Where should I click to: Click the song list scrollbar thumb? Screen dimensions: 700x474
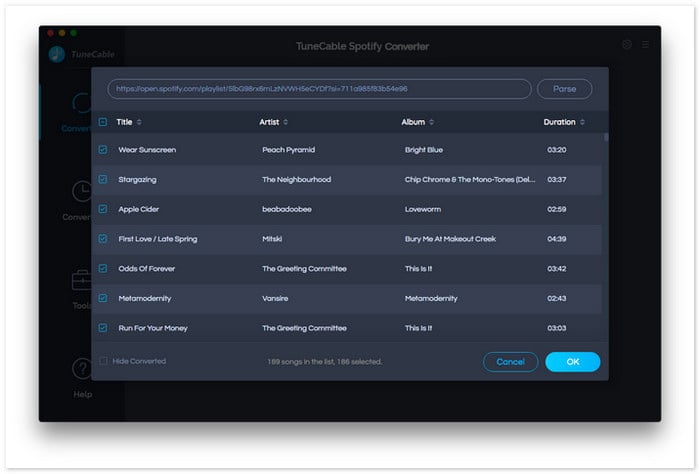pyautogui.click(x=606, y=137)
